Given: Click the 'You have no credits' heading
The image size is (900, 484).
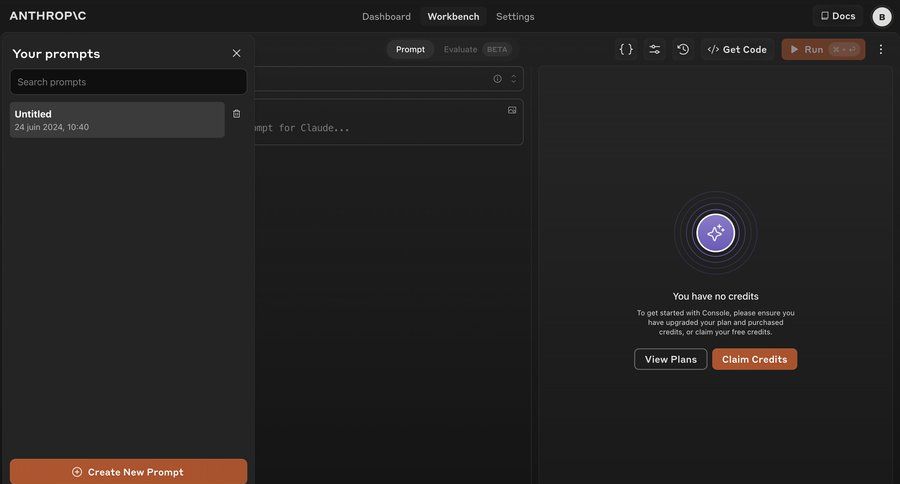Looking at the screenshot, I should click(715, 296).
